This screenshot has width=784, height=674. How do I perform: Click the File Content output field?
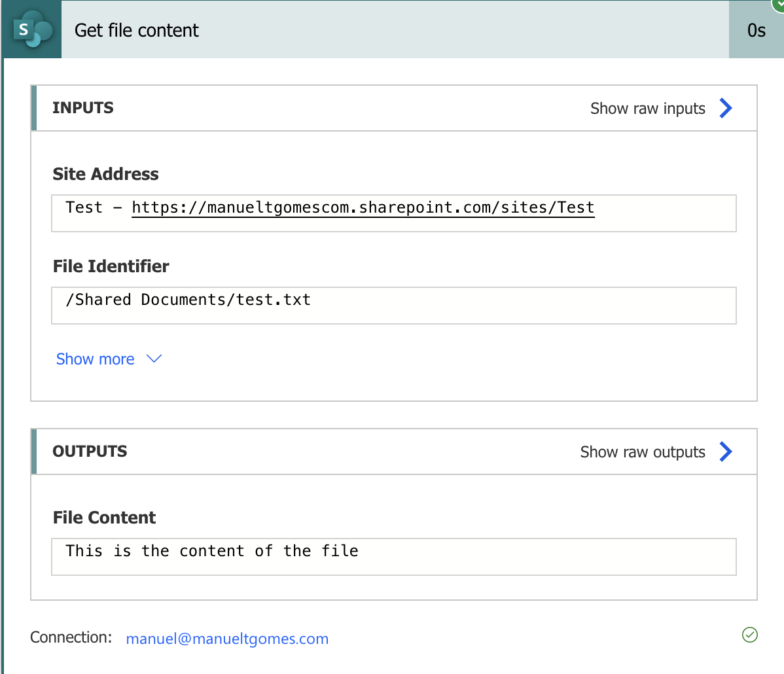click(393, 556)
